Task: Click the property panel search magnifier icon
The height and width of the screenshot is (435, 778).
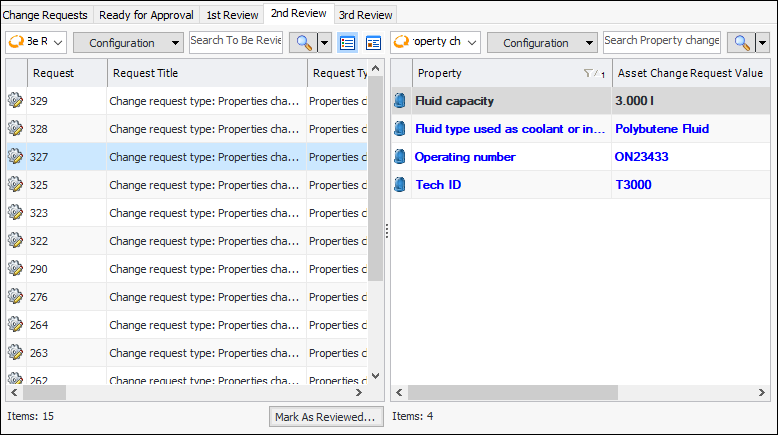Action: coord(741,43)
